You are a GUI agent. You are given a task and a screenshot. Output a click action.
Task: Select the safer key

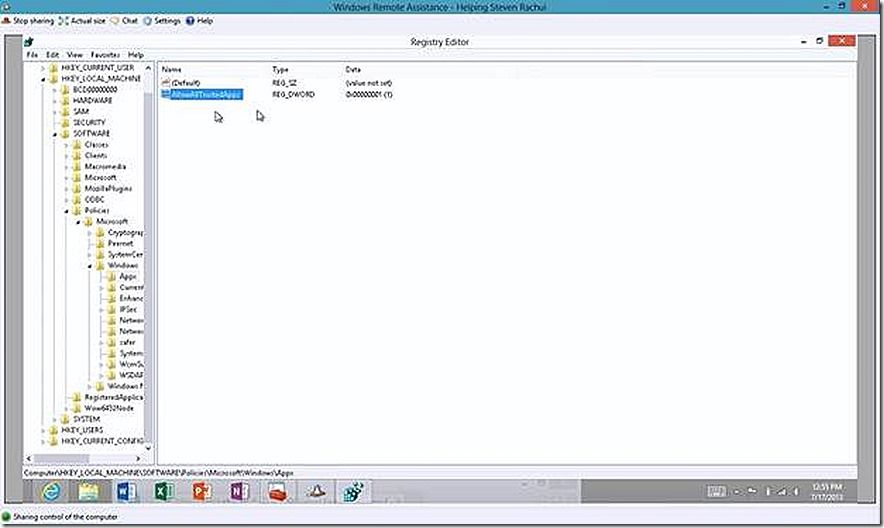click(127, 342)
